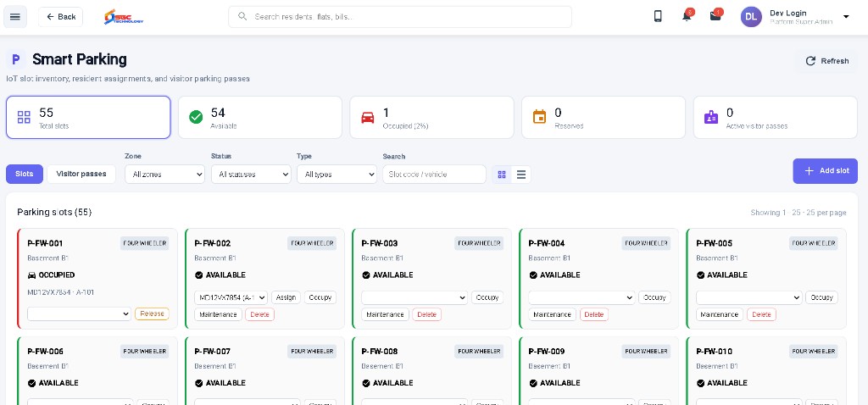Click the FOUR WHEELER tag on P-FW-001
Image resolution: width=868 pixels, height=405 pixels.
coord(144,243)
